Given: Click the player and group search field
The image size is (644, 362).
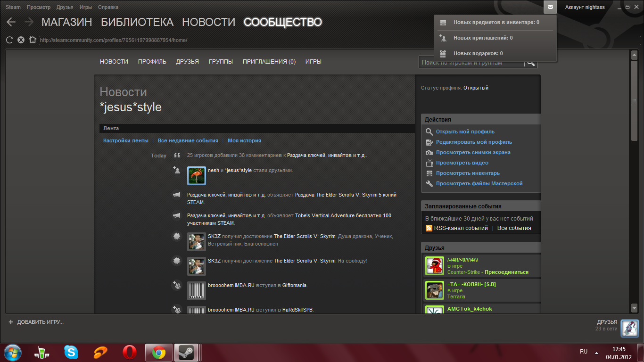Looking at the screenshot, I should coord(471,62).
